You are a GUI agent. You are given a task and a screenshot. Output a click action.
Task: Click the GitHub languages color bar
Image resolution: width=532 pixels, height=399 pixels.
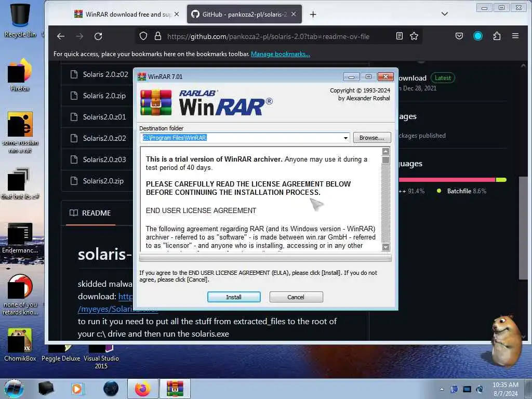[x=453, y=180]
